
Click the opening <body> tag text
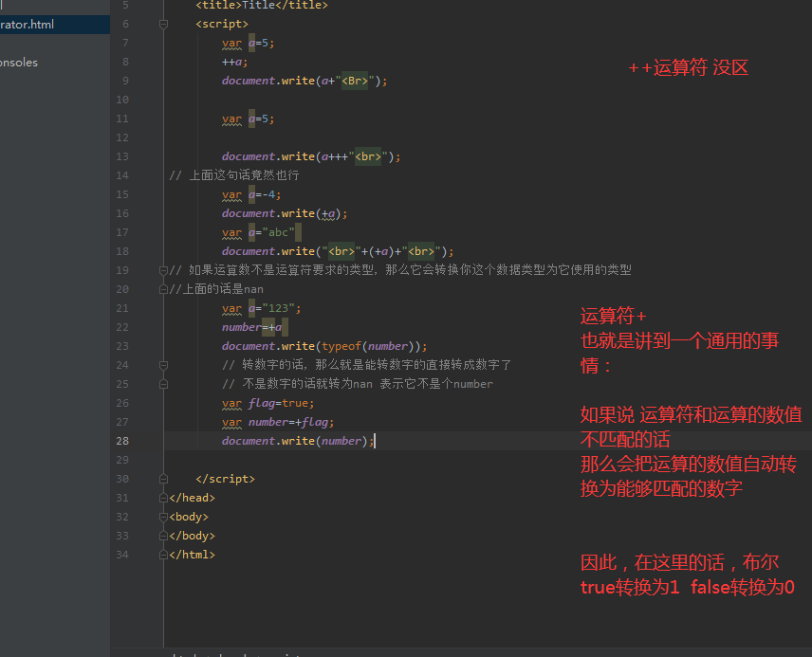pos(189,517)
